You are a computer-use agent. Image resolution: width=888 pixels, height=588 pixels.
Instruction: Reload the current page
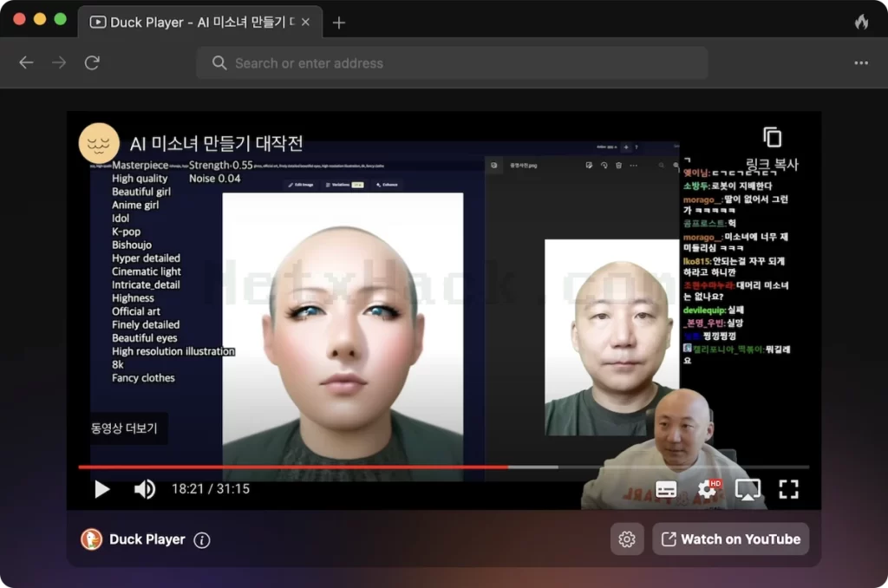point(92,63)
